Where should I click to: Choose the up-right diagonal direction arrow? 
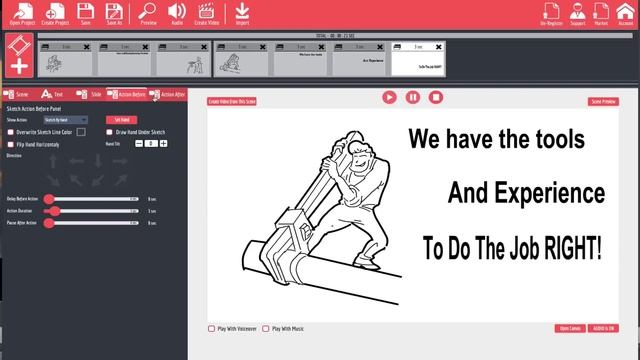point(120,180)
